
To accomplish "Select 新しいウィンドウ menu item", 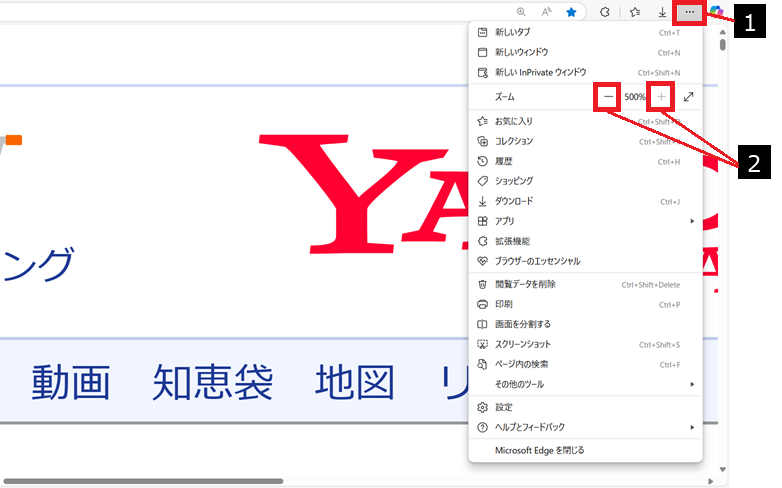I will click(585, 52).
